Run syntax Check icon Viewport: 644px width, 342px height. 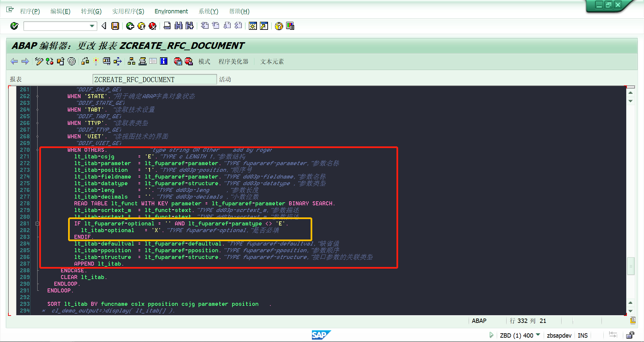85,61
